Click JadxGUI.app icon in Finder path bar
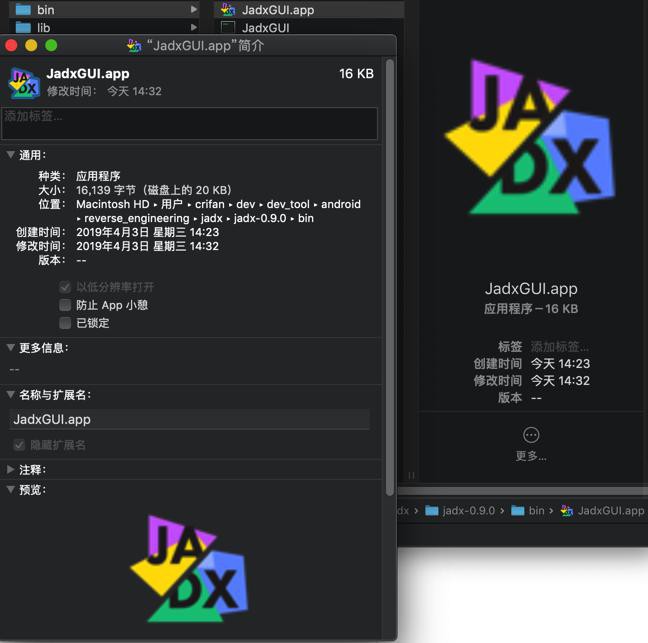This screenshot has height=643, width=648. [567, 511]
